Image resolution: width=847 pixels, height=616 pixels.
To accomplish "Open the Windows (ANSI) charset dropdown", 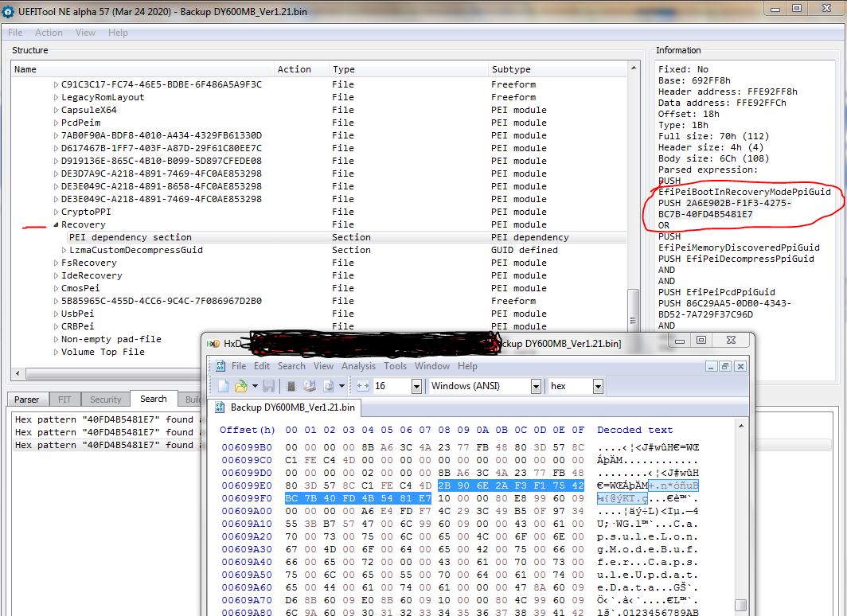I will (x=536, y=386).
